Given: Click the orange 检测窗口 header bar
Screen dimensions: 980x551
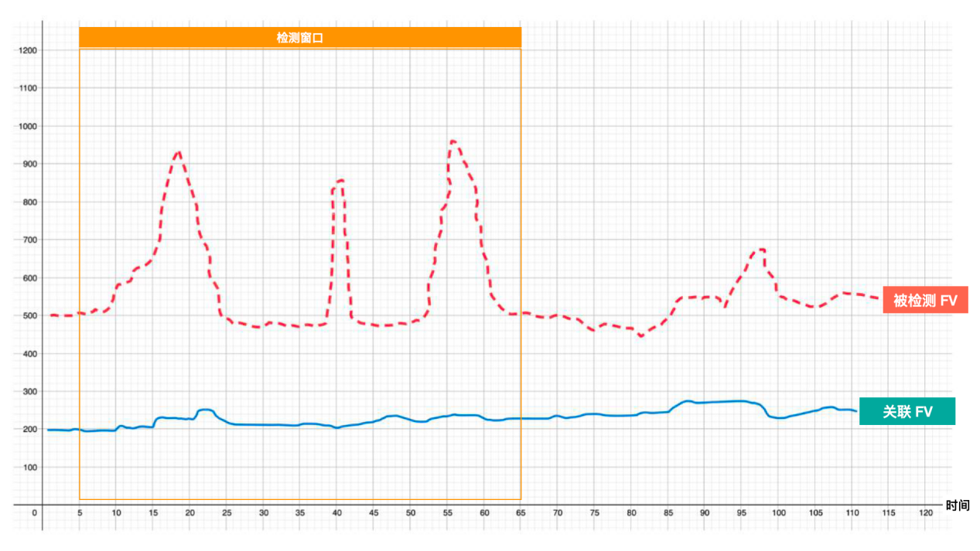Looking at the screenshot, I should 299,37.
